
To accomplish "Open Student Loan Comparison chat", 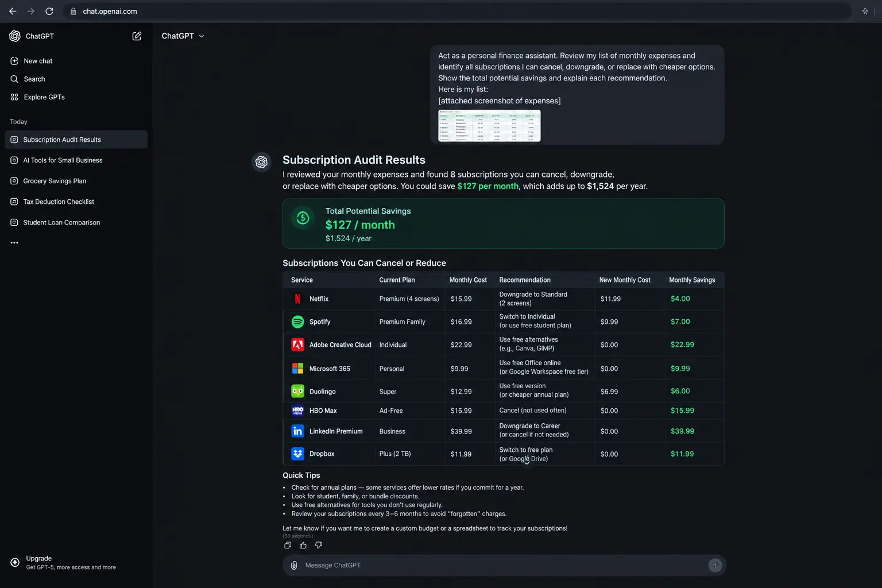I will (76, 222).
